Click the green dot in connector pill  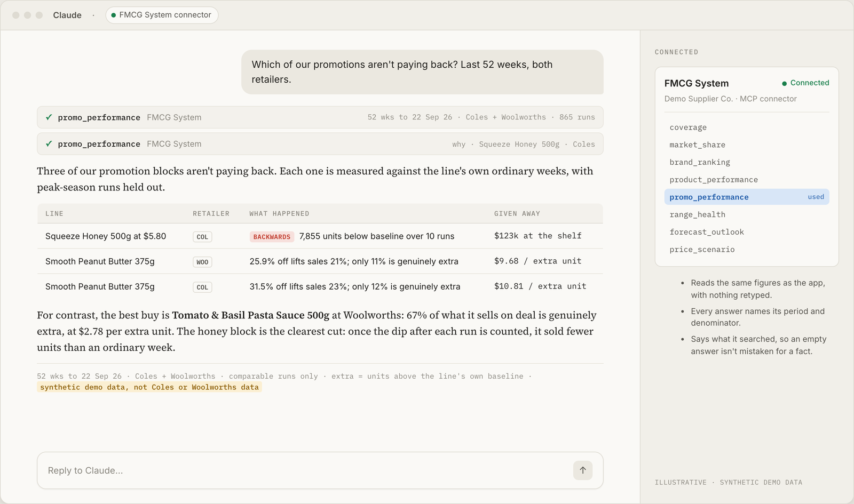113,15
